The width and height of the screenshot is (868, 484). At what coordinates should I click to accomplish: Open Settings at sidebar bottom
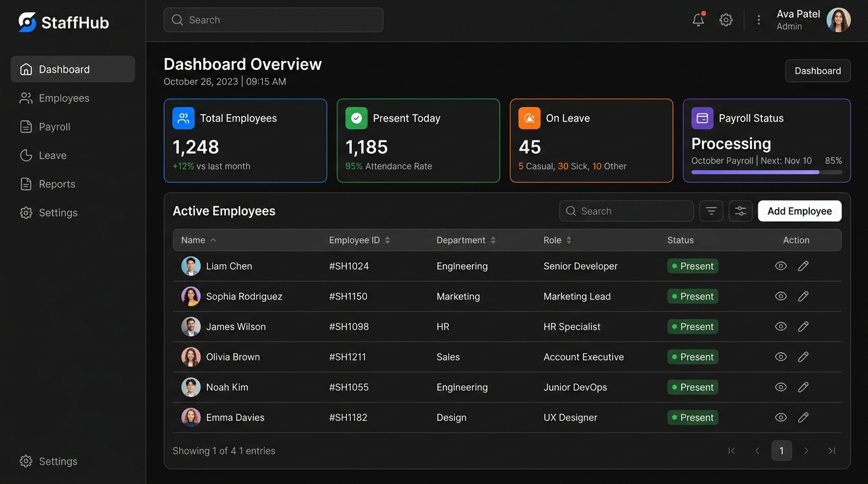point(49,461)
